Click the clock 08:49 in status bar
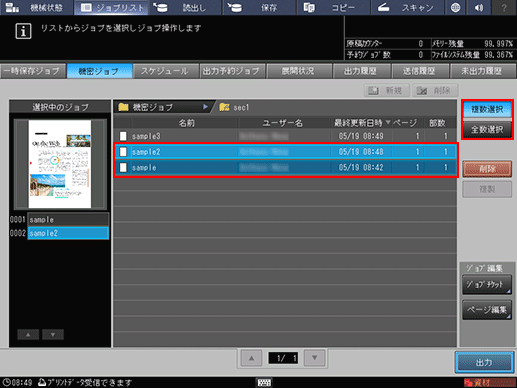 (17, 382)
